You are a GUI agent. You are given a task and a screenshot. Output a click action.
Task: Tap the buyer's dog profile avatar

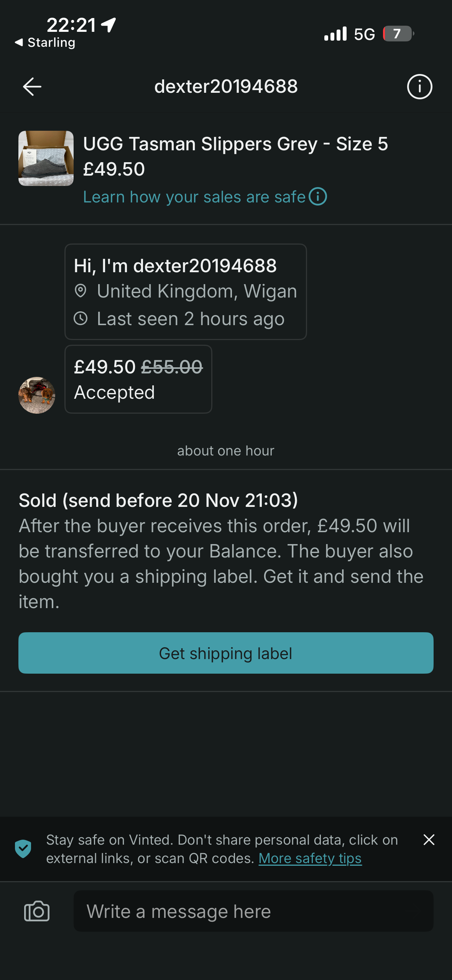click(37, 395)
